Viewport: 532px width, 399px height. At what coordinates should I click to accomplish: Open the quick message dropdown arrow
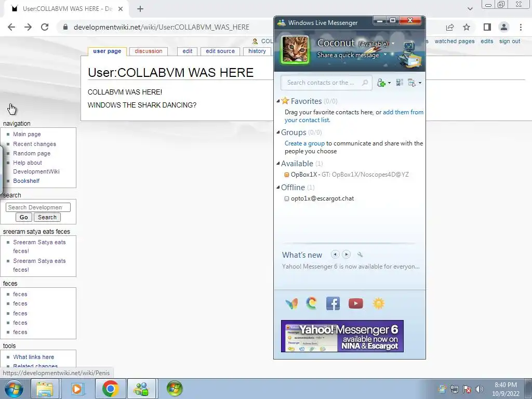click(x=385, y=54)
